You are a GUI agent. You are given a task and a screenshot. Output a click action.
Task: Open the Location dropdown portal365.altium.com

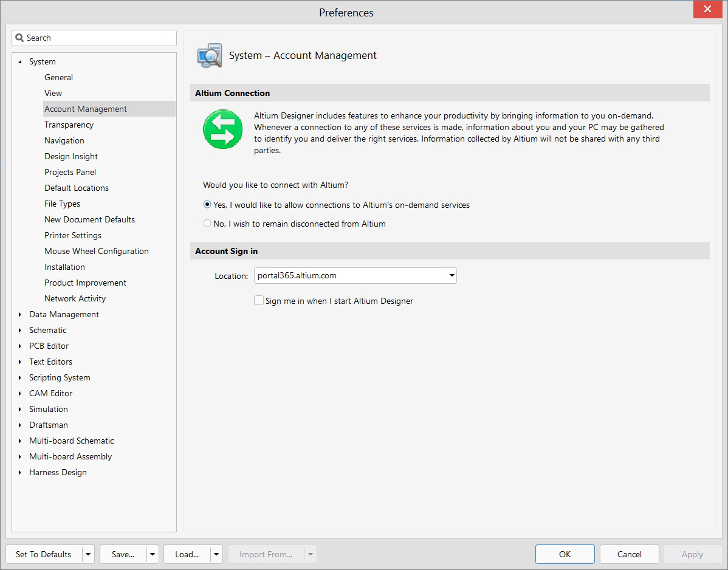pyautogui.click(x=355, y=275)
